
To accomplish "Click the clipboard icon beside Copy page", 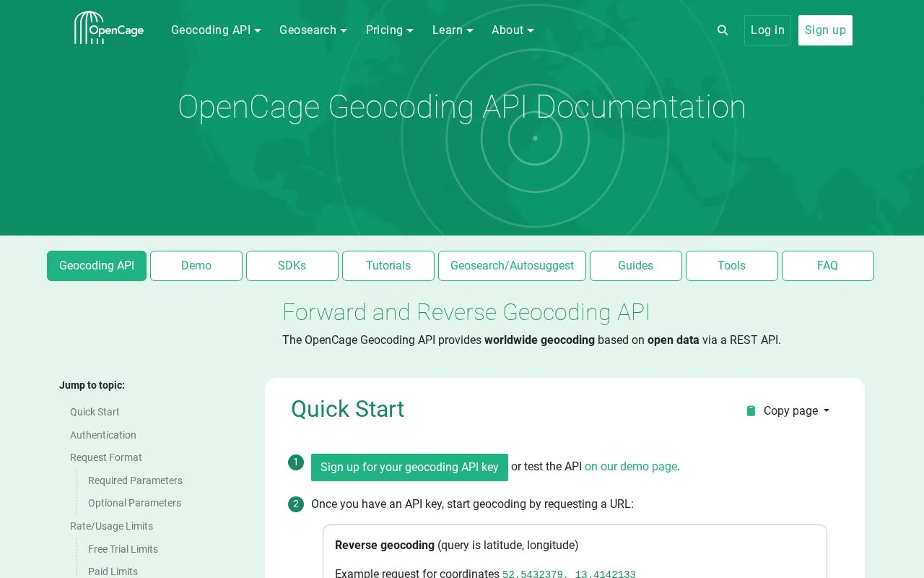I will click(751, 411).
